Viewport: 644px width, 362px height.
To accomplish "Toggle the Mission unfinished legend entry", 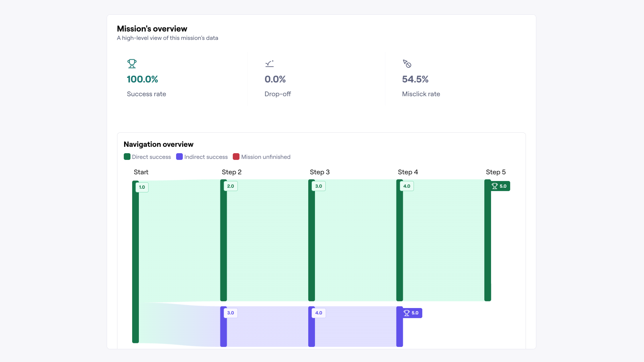I will coord(262,157).
